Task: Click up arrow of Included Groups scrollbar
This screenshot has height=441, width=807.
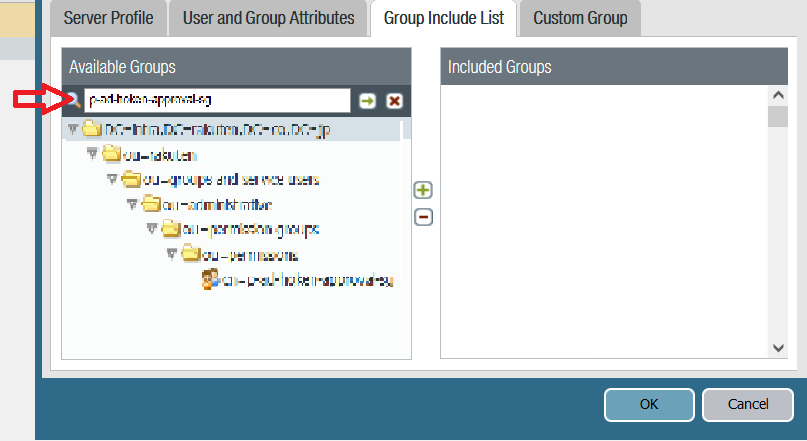Action: click(x=778, y=95)
